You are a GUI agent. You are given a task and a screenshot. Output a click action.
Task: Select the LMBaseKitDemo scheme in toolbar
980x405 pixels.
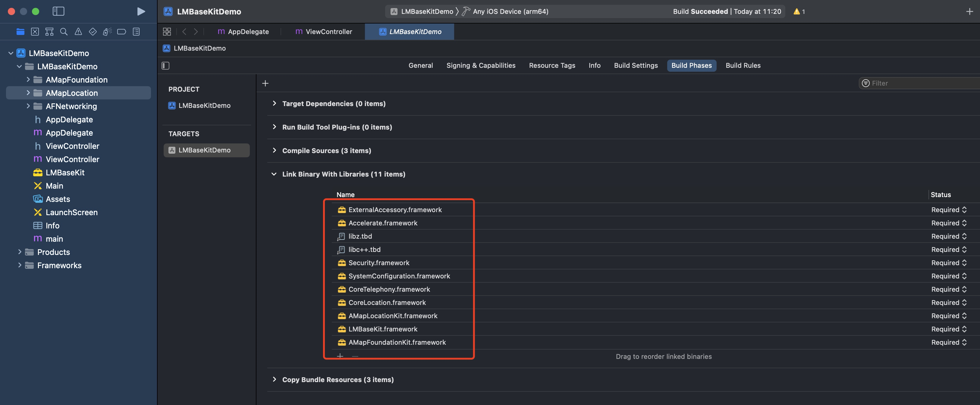click(x=422, y=11)
